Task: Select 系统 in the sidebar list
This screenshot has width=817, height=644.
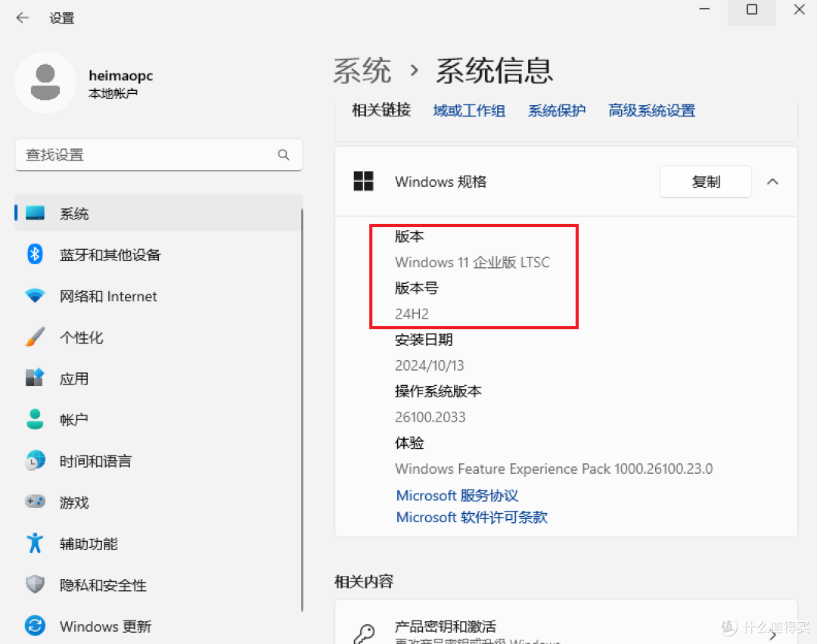Action: tap(74, 213)
